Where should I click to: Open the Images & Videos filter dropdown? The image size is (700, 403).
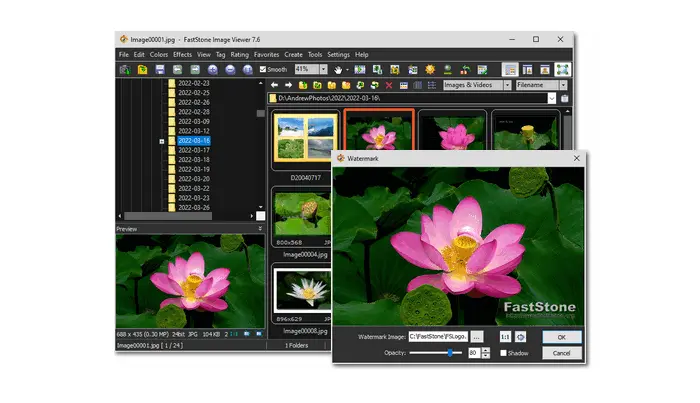click(x=505, y=86)
